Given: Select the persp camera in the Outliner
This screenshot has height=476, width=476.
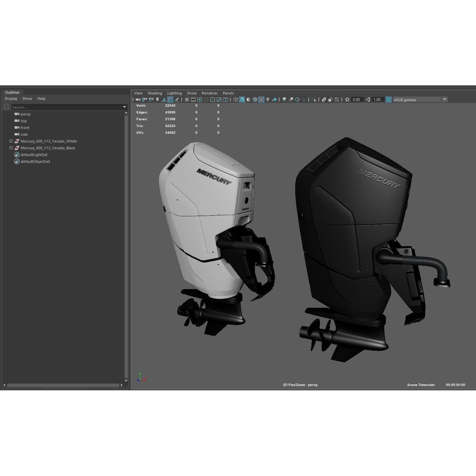Looking at the screenshot, I should 25,114.
